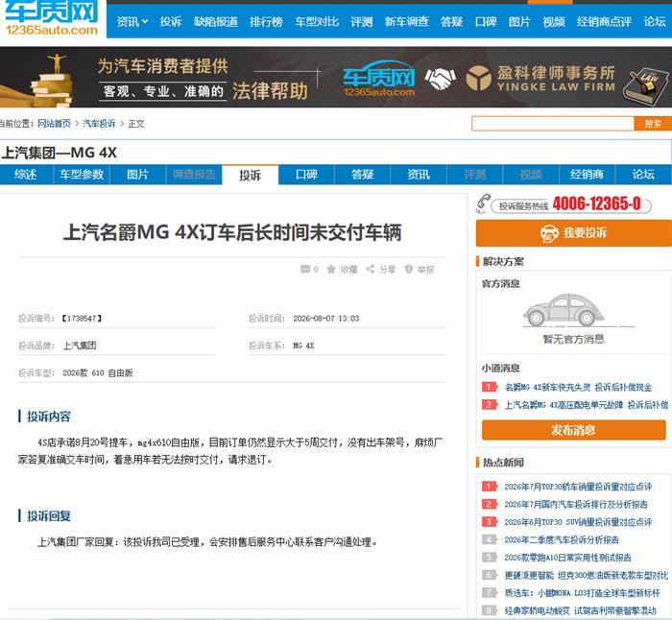Click the 投诉内容 section heading
The height and width of the screenshot is (620, 672).
pos(49,417)
